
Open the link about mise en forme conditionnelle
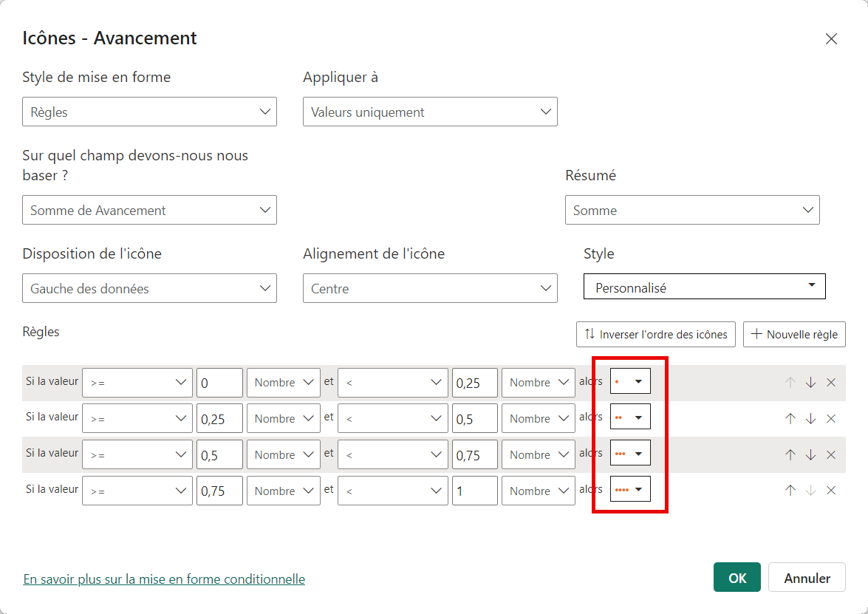(164, 579)
